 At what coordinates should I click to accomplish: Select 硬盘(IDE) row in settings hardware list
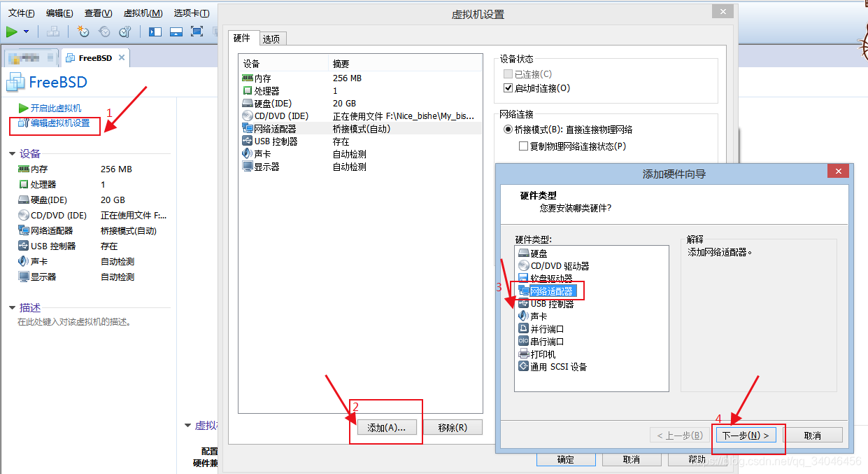pos(360,104)
